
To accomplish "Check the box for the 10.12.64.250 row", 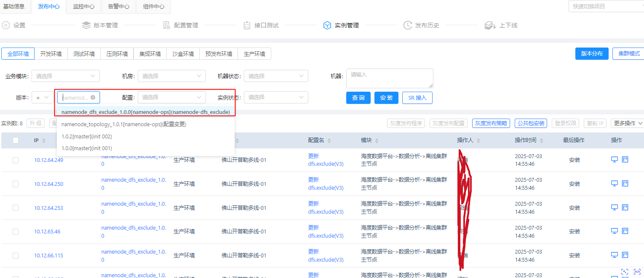I will coord(16,184).
